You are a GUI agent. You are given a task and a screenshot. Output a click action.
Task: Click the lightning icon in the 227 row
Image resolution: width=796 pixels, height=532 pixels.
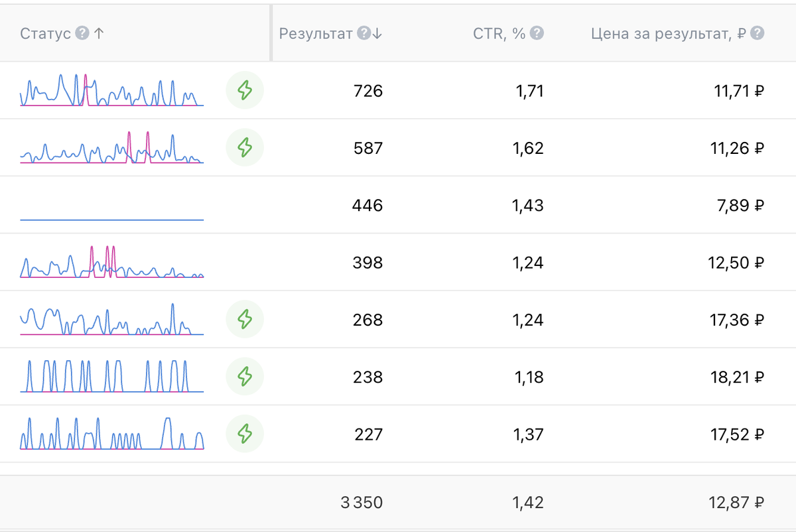(245, 434)
